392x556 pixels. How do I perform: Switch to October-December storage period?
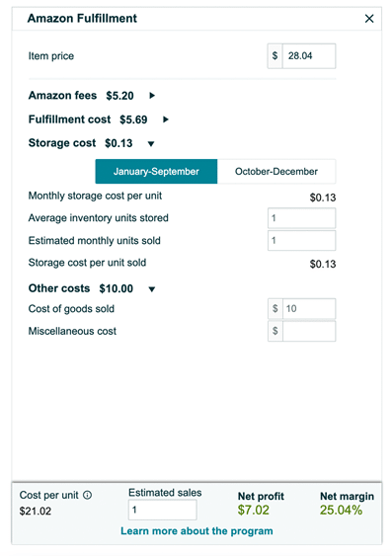(276, 171)
